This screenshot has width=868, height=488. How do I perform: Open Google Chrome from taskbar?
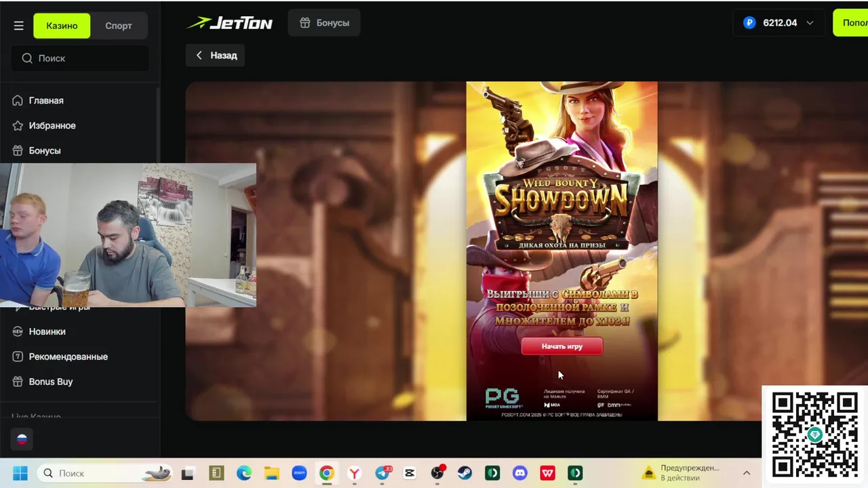tap(327, 473)
